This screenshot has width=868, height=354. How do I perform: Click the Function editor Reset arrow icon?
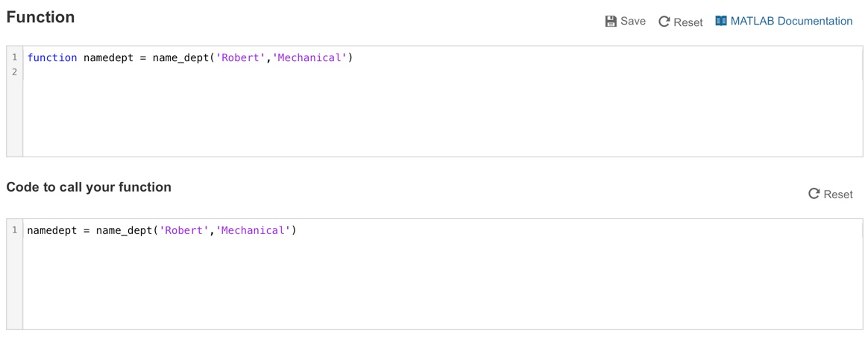664,22
